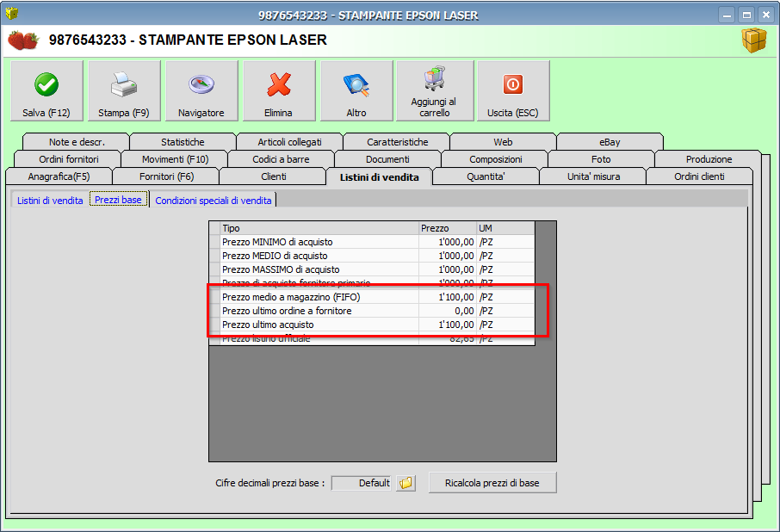Open the Altro magnifier book icon
The height and width of the screenshot is (532, 780).
pyautogui.click(x=356, y=84)
